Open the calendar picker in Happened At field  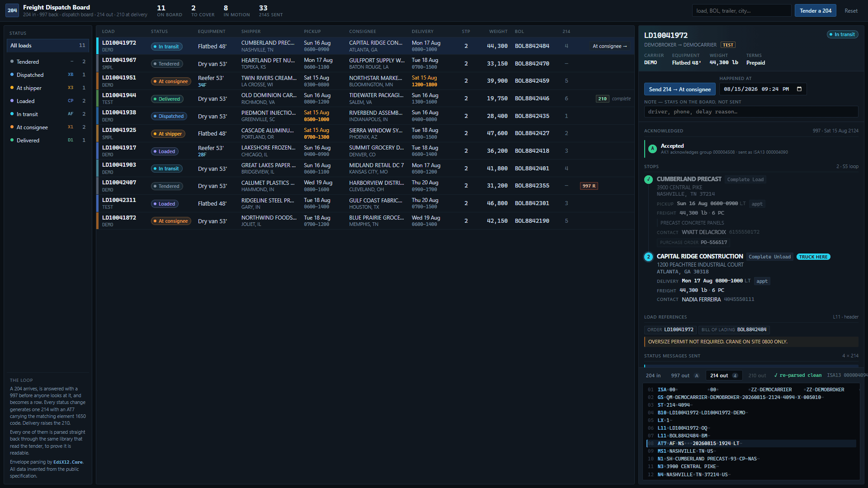click(x=799, y=89)
